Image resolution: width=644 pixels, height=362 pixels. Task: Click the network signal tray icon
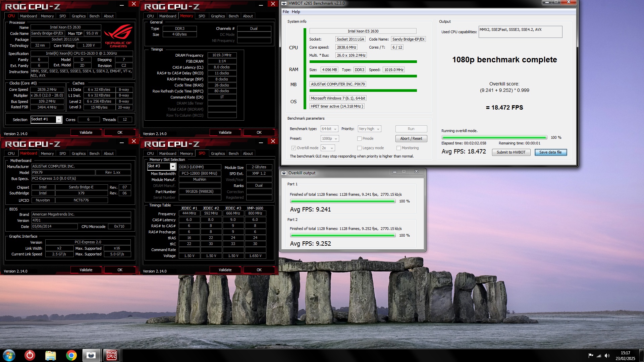[599, 356]
